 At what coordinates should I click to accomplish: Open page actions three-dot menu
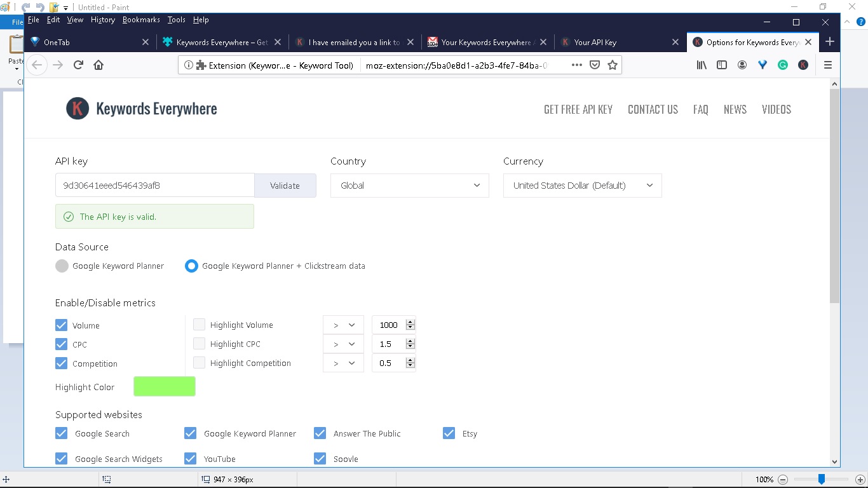pos(577,65)
